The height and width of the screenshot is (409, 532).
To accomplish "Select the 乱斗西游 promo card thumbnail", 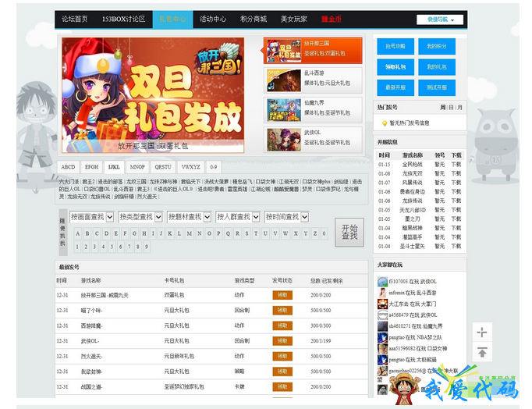I will click(284, 80).
